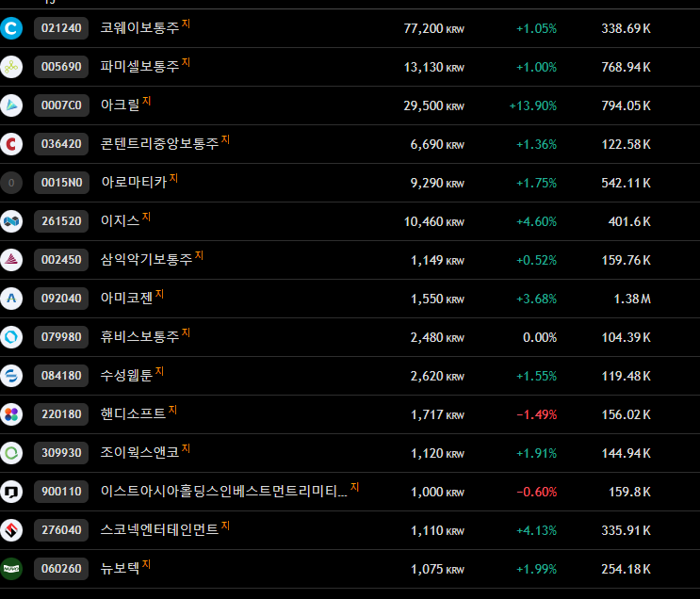Select the 이지스 logo icon
Viewport: 700px width, 599px height.
[11, 221]
